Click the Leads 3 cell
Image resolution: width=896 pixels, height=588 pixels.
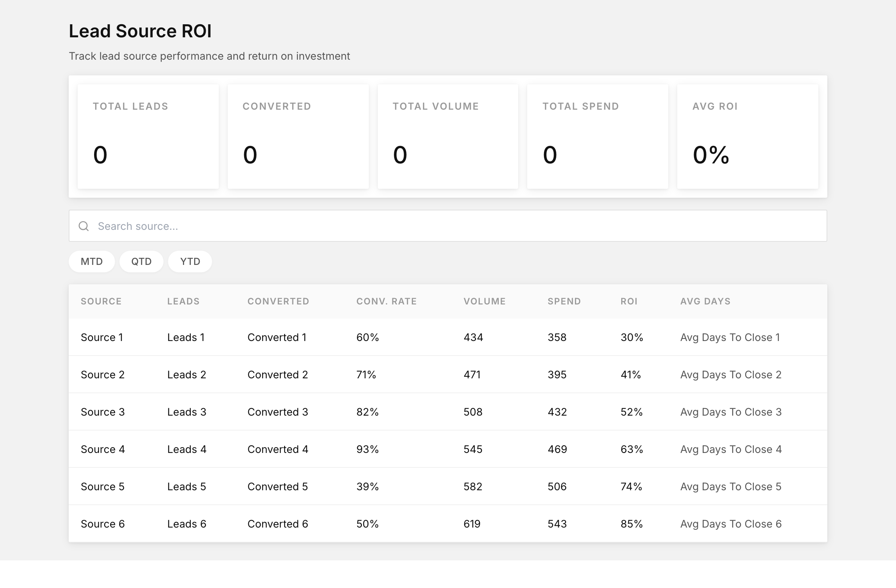(x=187, y=412)
